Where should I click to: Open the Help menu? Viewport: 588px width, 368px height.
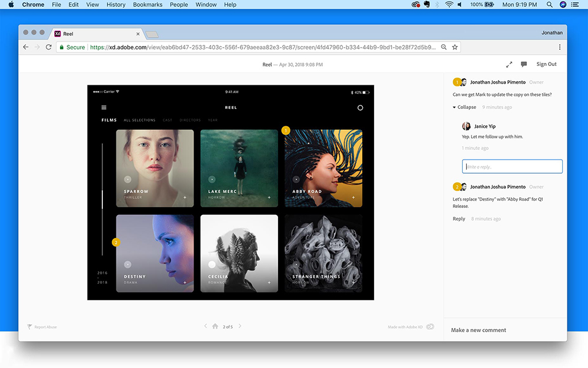click(x=230, y=5)
